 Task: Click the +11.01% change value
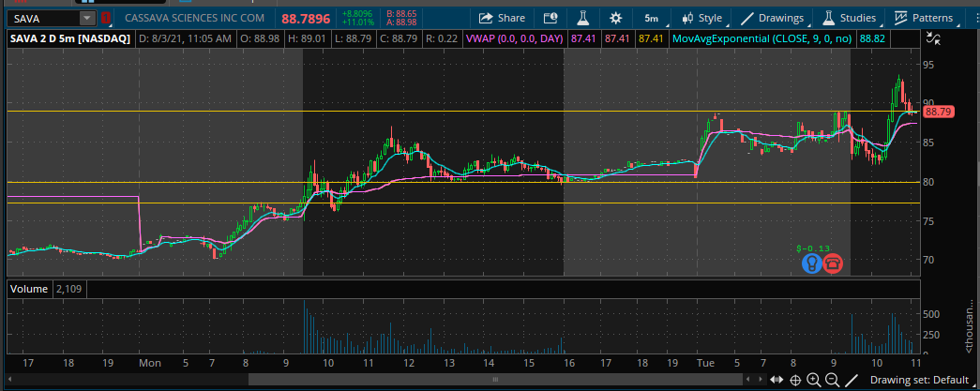pos(358,23)
